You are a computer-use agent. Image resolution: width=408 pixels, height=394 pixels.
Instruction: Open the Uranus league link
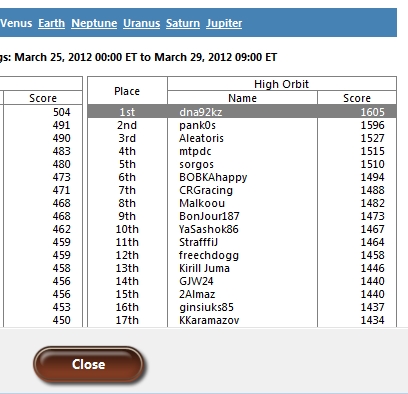[142, 23]
